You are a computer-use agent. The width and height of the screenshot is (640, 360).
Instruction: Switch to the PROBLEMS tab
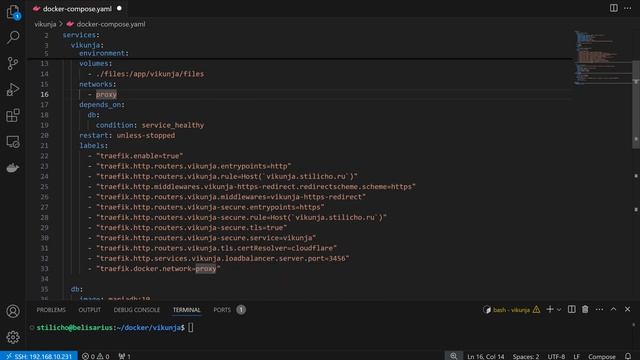point(51,310)
